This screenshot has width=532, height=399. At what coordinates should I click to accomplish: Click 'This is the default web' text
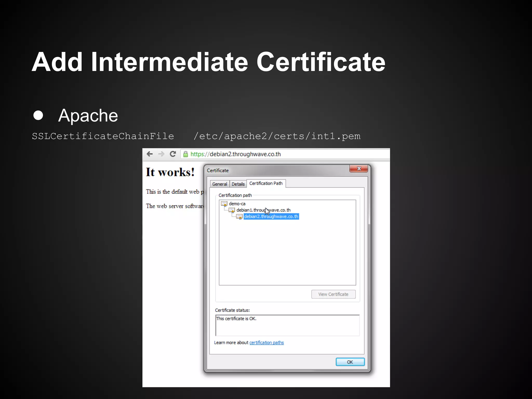[172, 192]
